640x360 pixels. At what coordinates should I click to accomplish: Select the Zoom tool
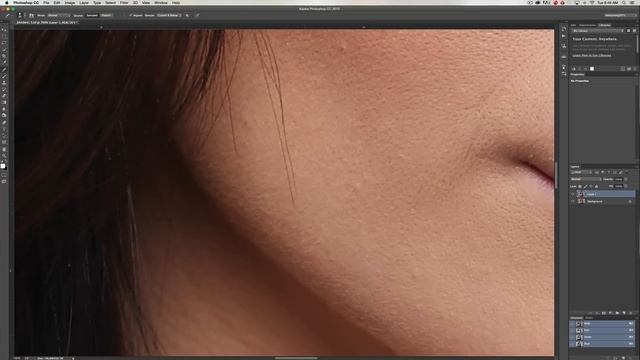(4, 156)
